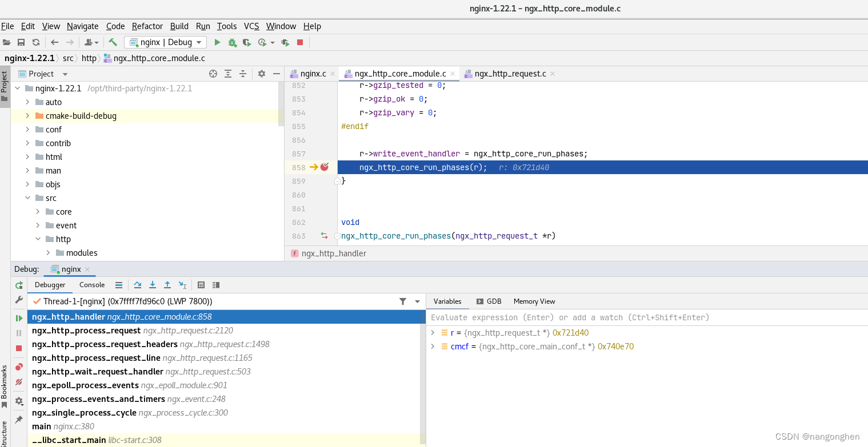
Task: Expand the r variable node
Action: [433, 333]
